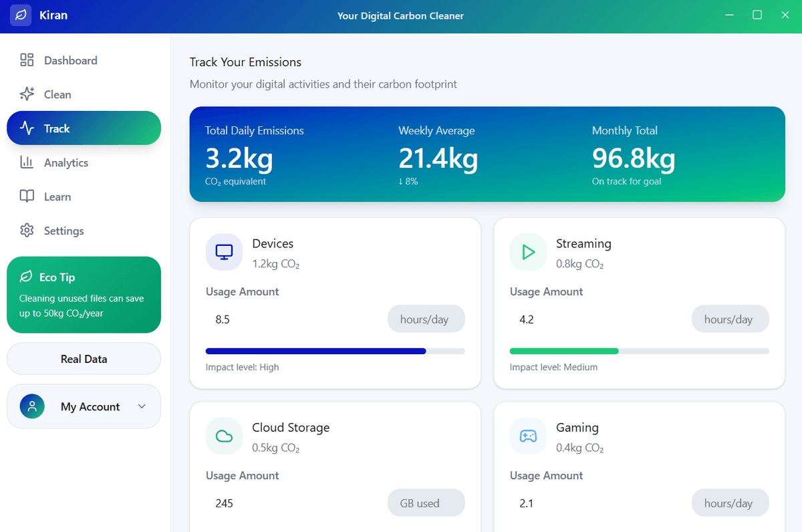Select the Streaming play icon
Image resolution: width=802 pixels, height=532 pixels.
tap(528, 252)
